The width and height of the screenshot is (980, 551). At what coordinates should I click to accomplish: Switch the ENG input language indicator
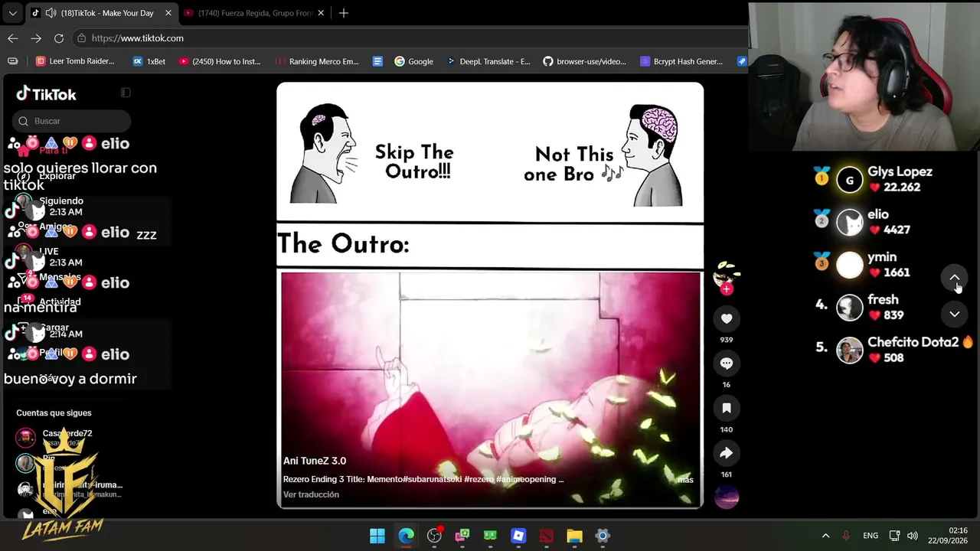(871, 536)
